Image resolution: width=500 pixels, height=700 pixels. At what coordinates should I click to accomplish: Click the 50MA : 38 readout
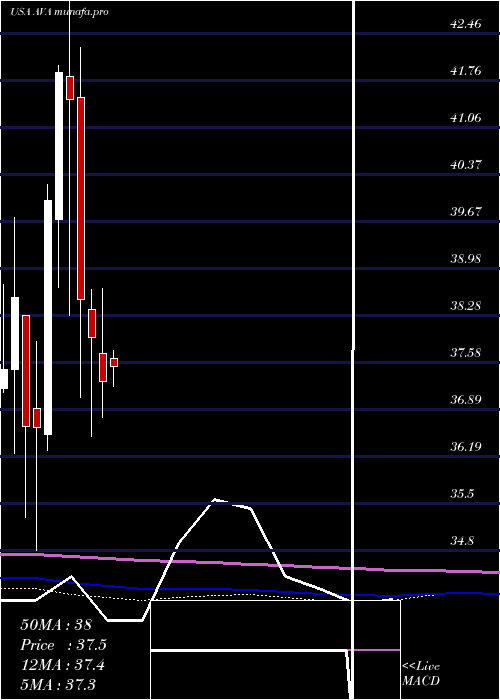coord(56,625)
